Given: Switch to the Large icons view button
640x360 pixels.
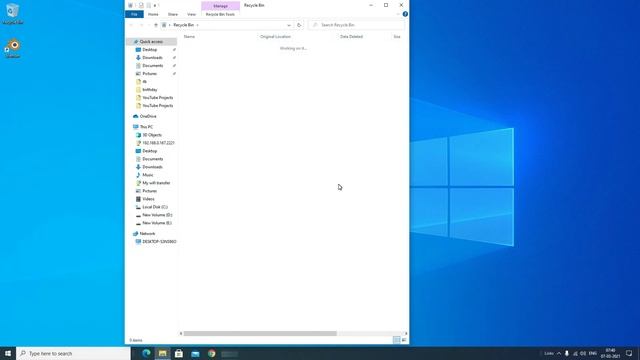Looking at the screenshot, I should pos(404,340).
